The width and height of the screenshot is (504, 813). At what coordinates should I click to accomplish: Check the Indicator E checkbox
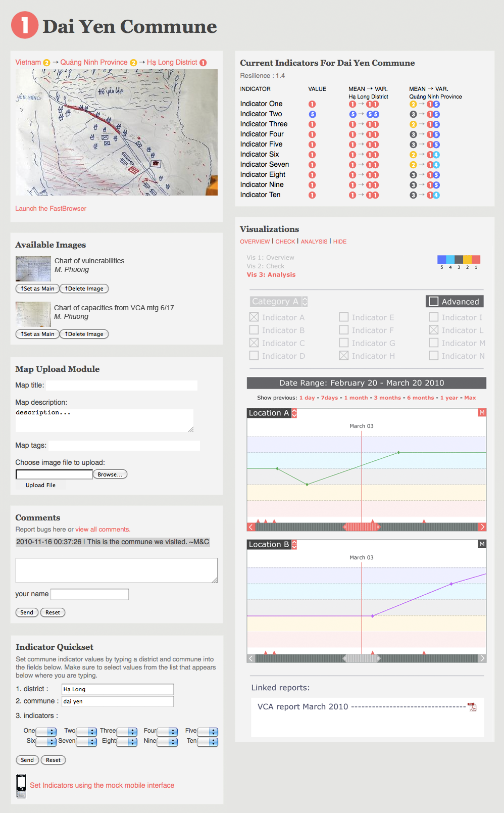click(x=344, y=317)
